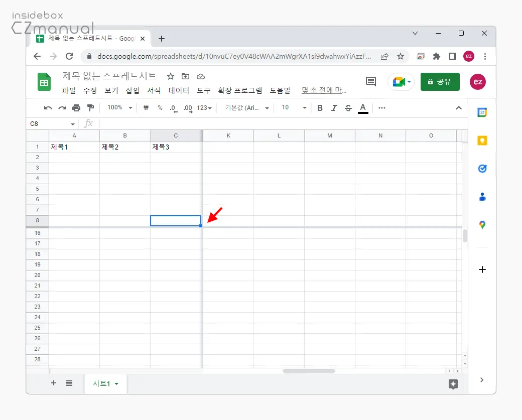Select the paint format tool
The image size is (522, 420).
pyautogui.click(x=90, y=108)
